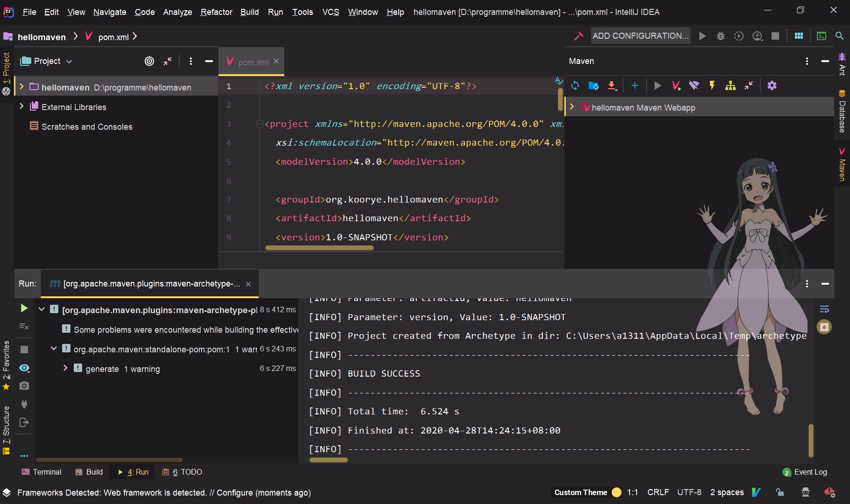Screen dimensions: 850x504
Task: Open the TODO tool window tab
Action: click(x=182, y=472)
